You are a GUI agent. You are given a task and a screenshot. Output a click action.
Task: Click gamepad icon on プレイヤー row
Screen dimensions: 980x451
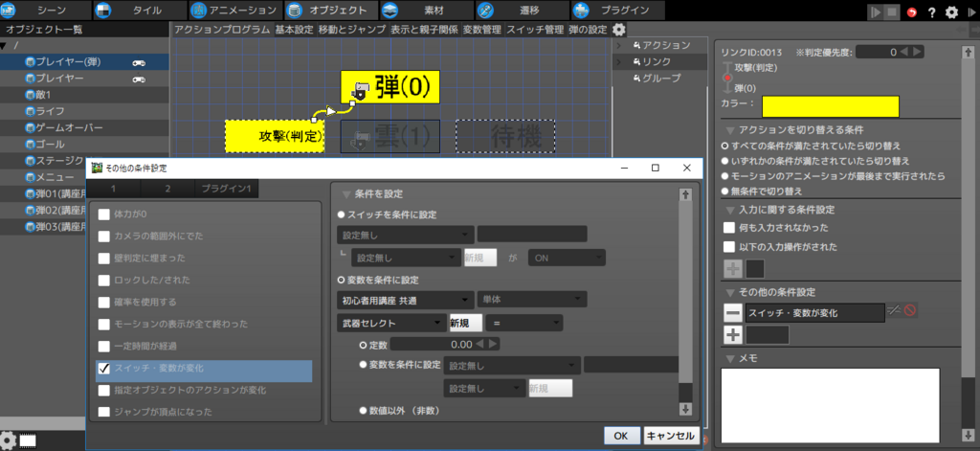point(138,79)
